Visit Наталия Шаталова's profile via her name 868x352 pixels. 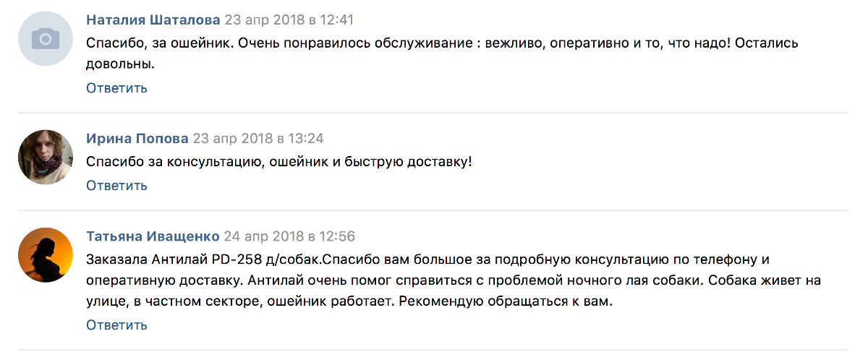(153, 20)
